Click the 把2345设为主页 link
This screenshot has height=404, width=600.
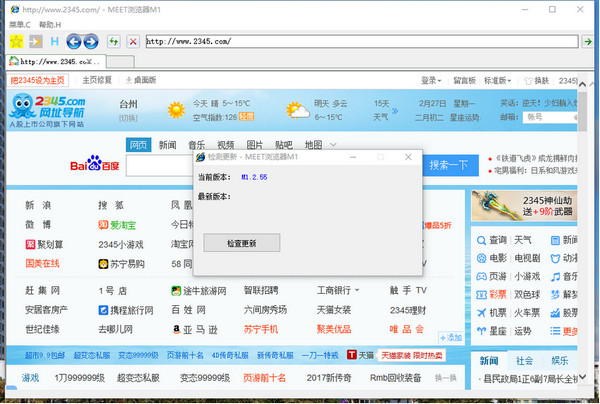(x=37, y=80)
